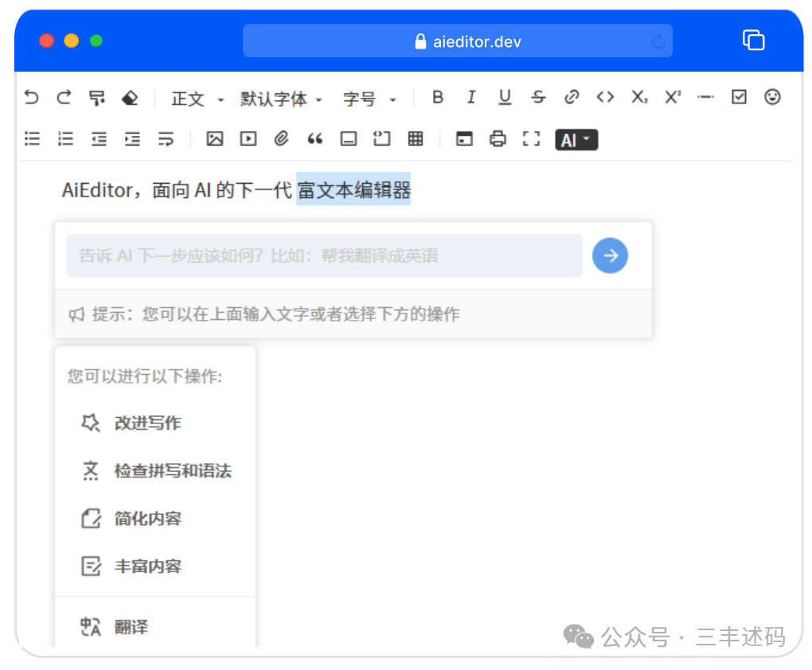Insert a container block icon

coord(349,138)
